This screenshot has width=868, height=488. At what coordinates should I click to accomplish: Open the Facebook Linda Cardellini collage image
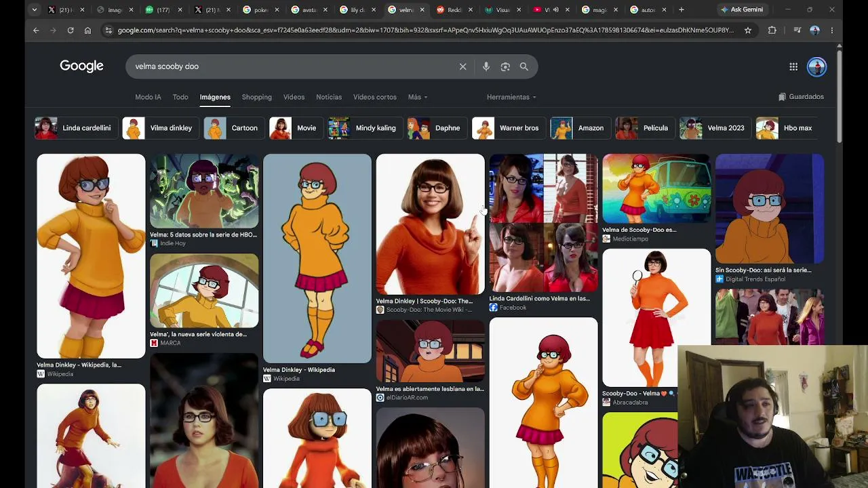point(544,223)
